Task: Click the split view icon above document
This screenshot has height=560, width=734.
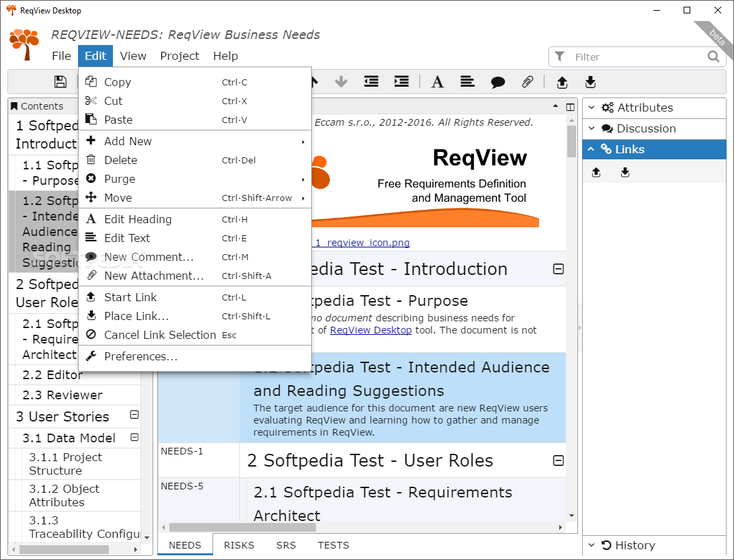Action: pos(570,107)
